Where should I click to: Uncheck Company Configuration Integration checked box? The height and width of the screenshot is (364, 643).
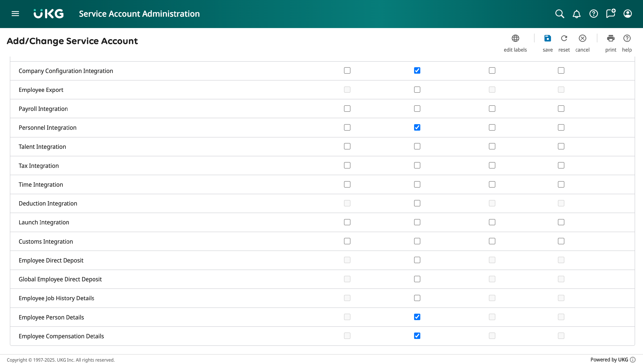point(417,70)
